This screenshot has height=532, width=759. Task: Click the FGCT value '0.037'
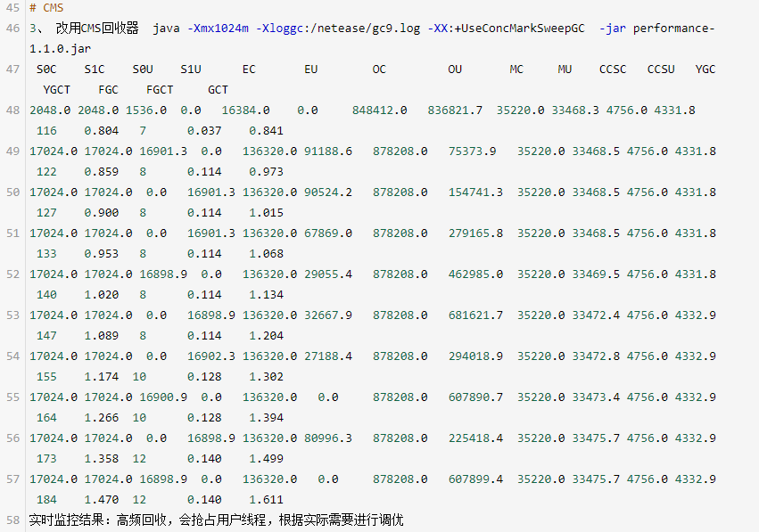click(x=204, y=131)
